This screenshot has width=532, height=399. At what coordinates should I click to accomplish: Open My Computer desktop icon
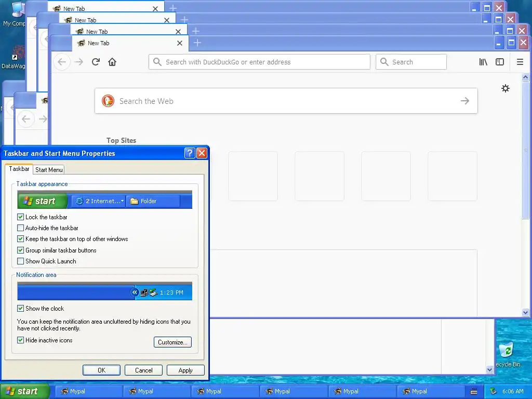click(x=14, y=14)
